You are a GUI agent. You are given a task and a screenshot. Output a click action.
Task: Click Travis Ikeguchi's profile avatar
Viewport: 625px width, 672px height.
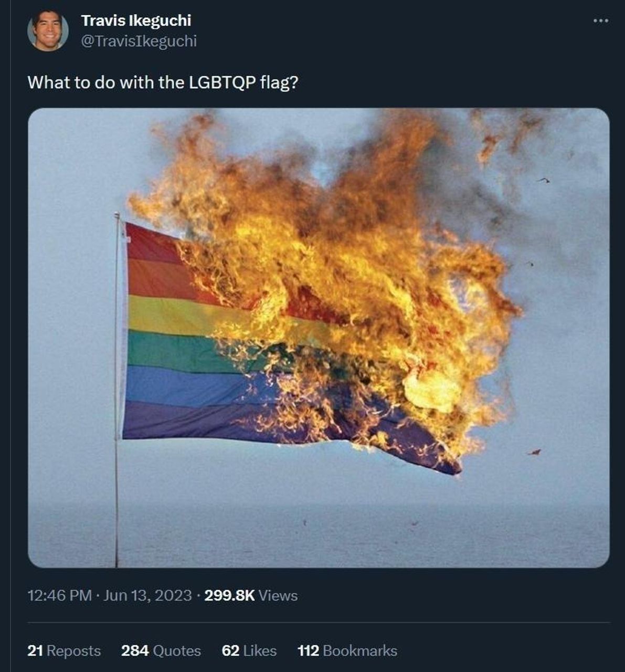click(x=48, y=30)
